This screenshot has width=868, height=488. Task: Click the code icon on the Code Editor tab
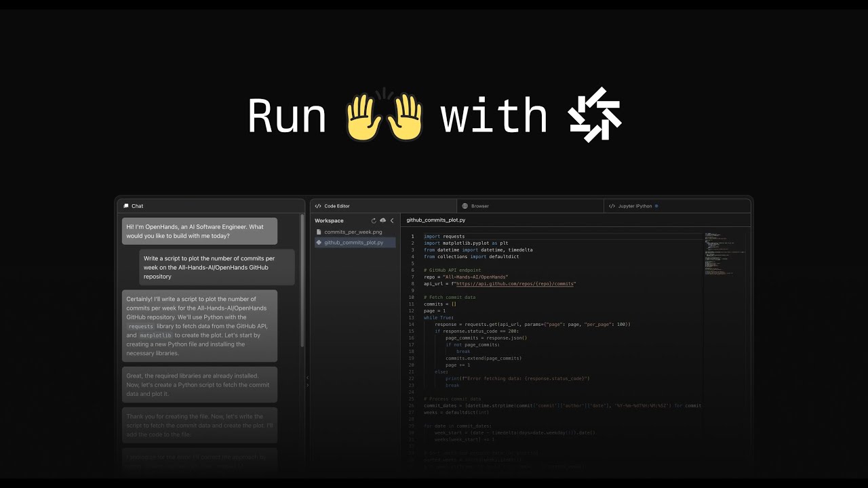click(x=319, y=206)
